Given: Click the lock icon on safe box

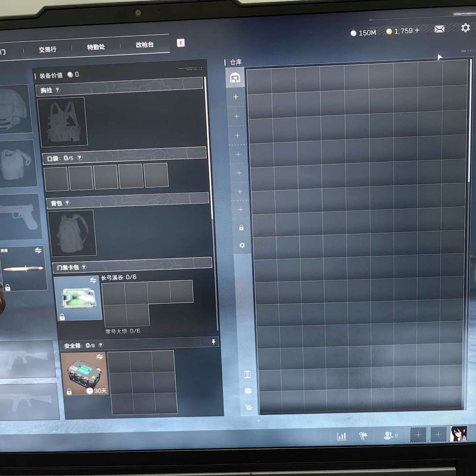Looking at the screenshot, I should (69, 392).
